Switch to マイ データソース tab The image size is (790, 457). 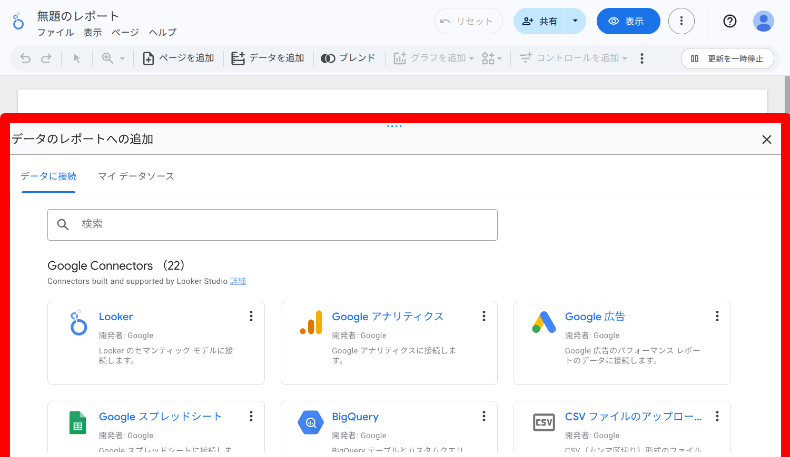(136, 176)
